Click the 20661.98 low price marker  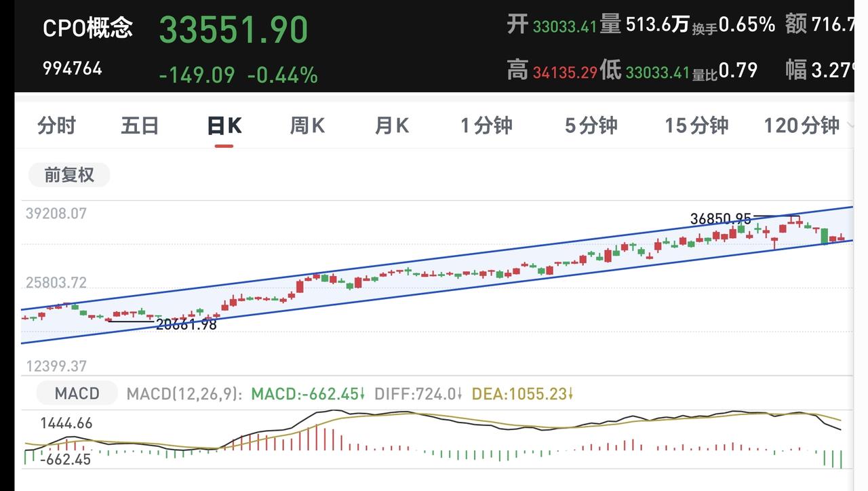coord(186,324)
